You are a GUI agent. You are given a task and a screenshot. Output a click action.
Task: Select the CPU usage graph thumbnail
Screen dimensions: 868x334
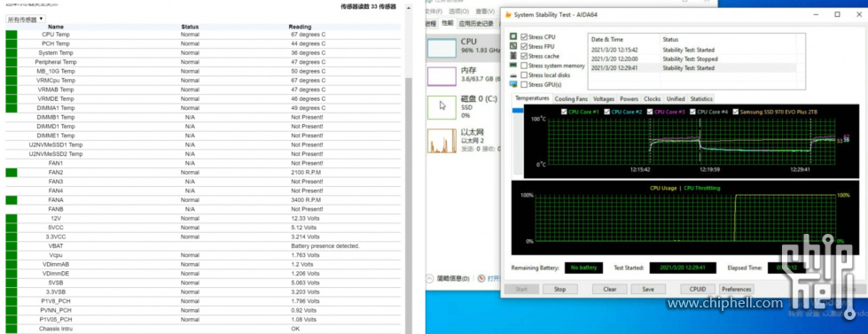[x=442, y=48]
